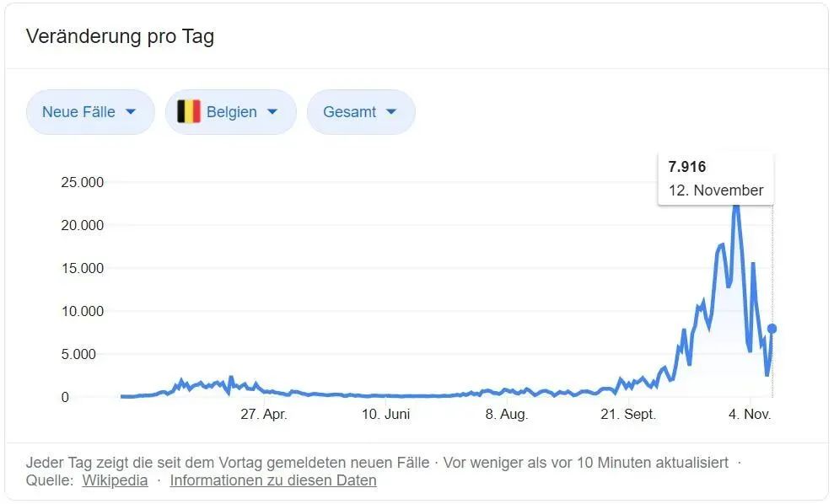This screenshot has height=504, width=834.
Task: Open the Gesamt region dropdown
Action: 361,112
